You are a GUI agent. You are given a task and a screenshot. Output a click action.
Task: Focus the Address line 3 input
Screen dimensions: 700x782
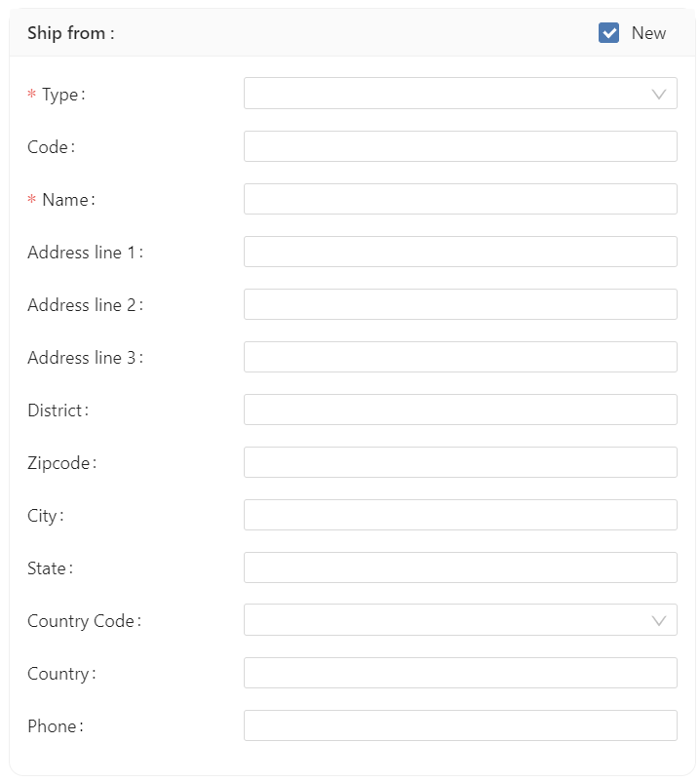[460, 357]
